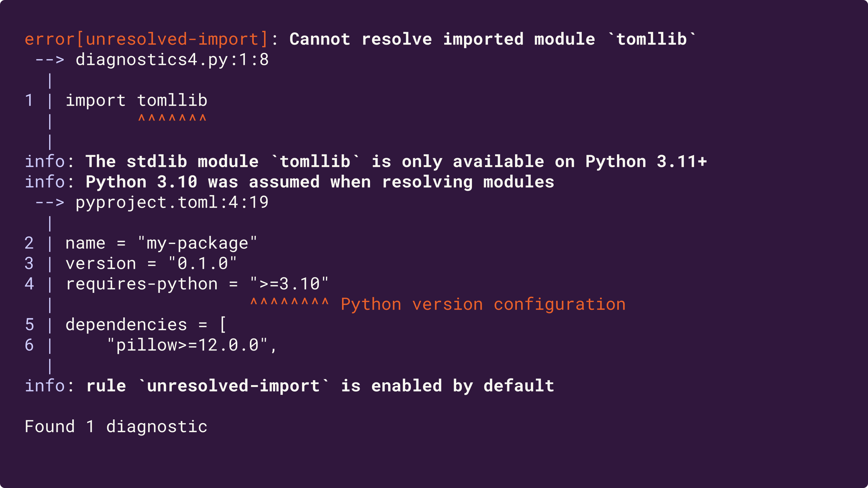The height and width of the screenshot is (488, 868).
Task: Click gutter line number 4
Action: click(x=29, y=284)
